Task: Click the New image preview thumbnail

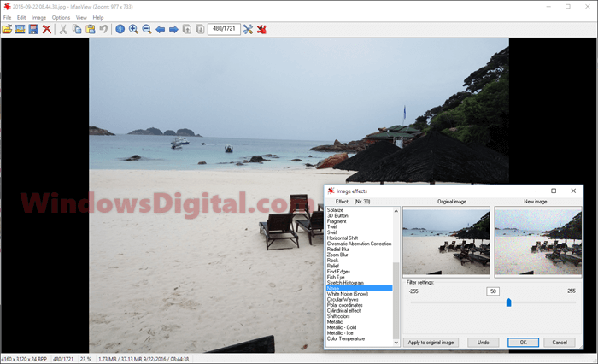Action: (538, 241)
